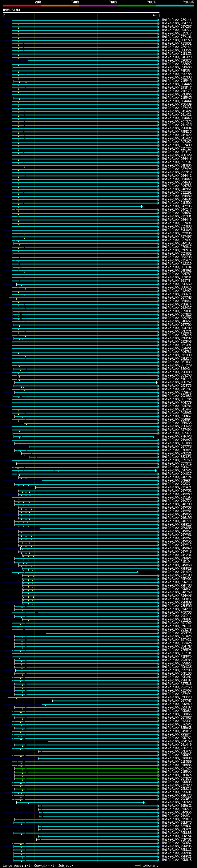The height and width of the screenshot is (868, 197).
Task: Click the green alignment bar for UniRef100_Q1EP00
Action: (x=87, y=772)
